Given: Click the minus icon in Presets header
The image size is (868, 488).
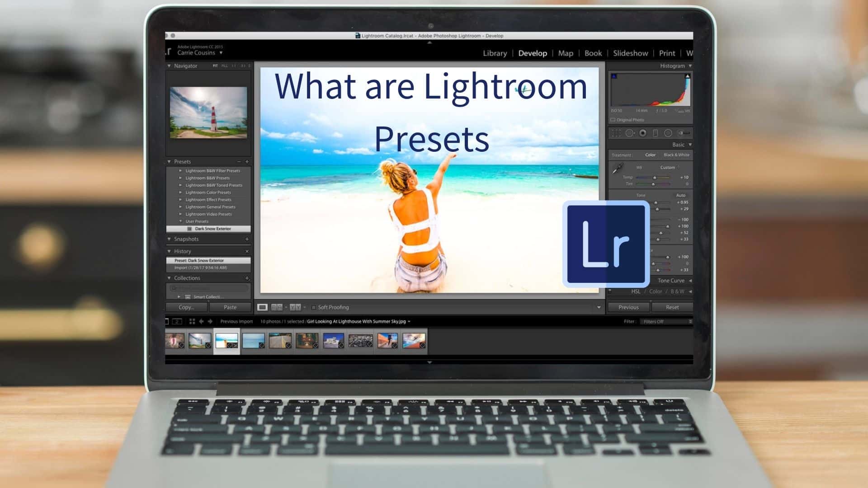Looking at the screenshot, I should [x=239, y=162].
